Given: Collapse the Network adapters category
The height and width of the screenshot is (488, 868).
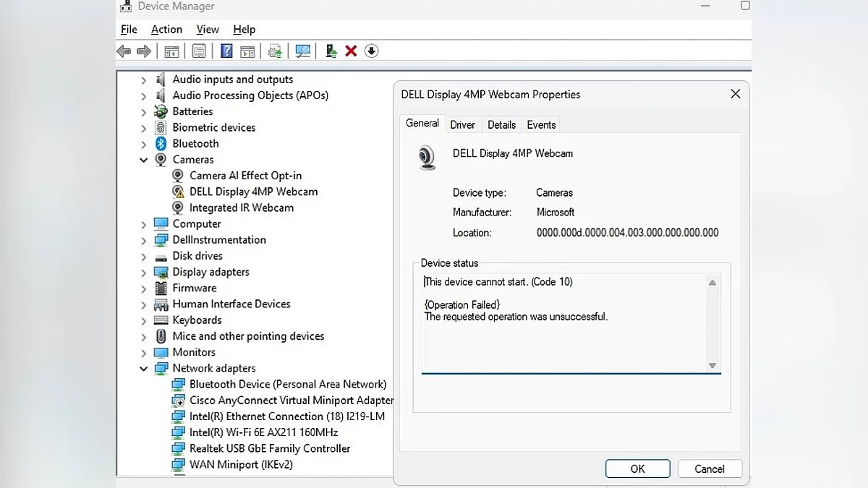Looking at the screenshot, I should [143, 369].
